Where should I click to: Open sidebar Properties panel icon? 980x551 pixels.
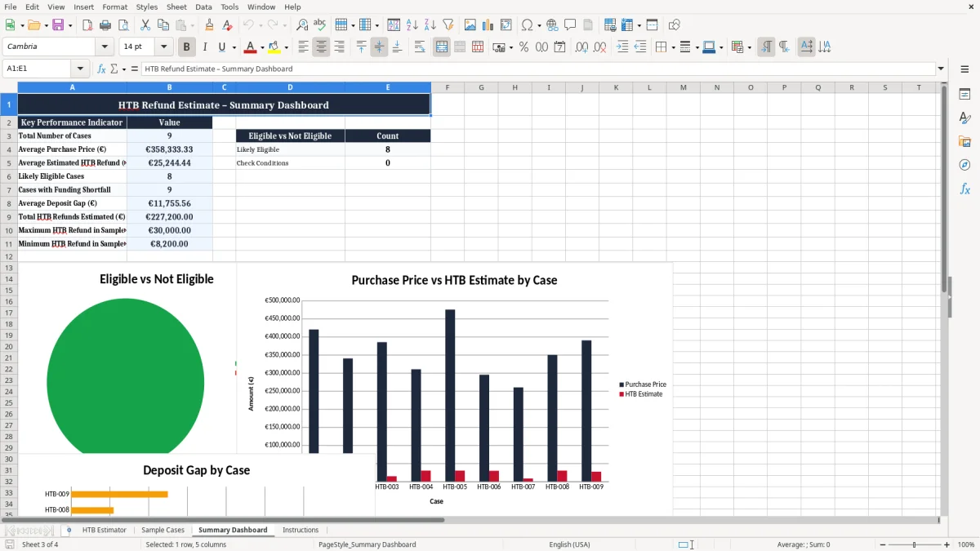pyautogui.click(x=964, y=94)
